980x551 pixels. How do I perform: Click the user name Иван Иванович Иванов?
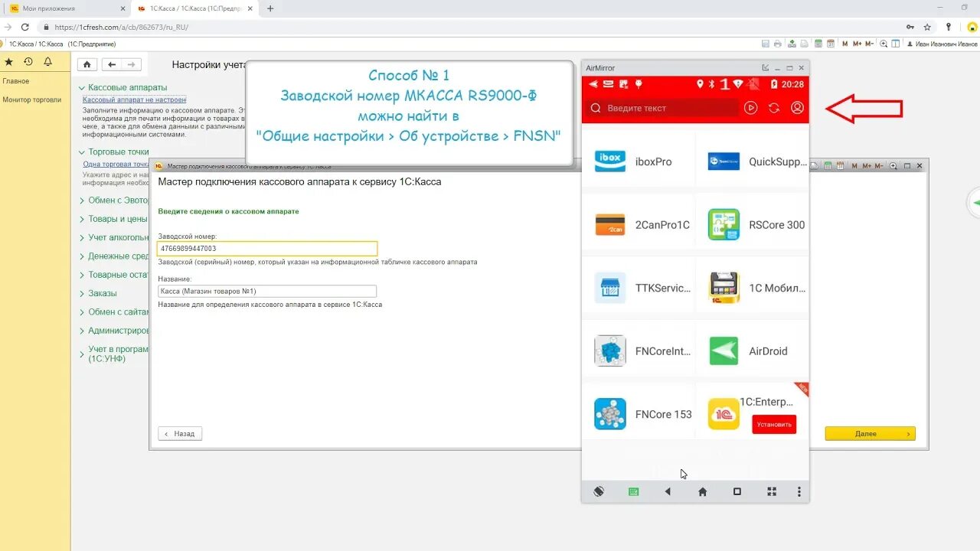(946, 44)
